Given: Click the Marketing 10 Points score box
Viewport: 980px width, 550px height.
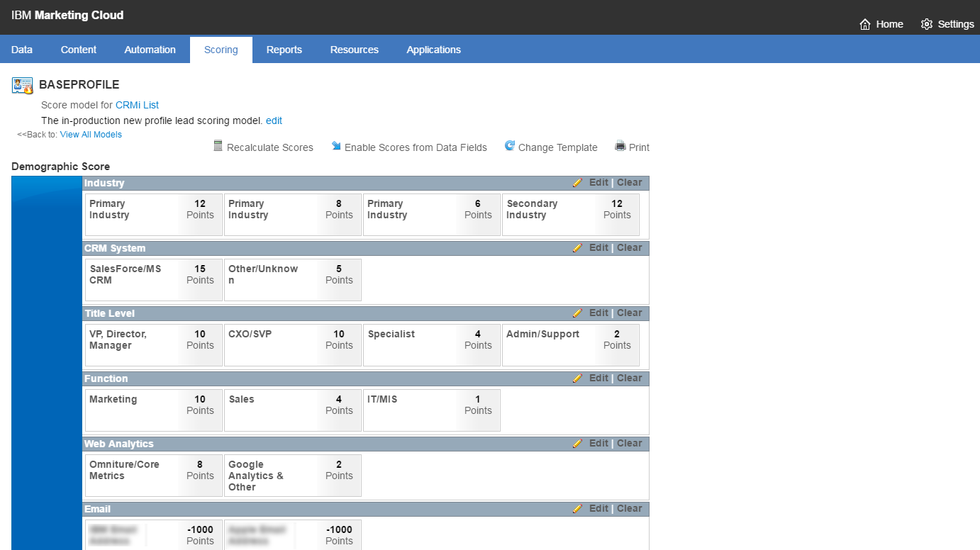Looking at the screenshot, I should click(x=153, y=410).
